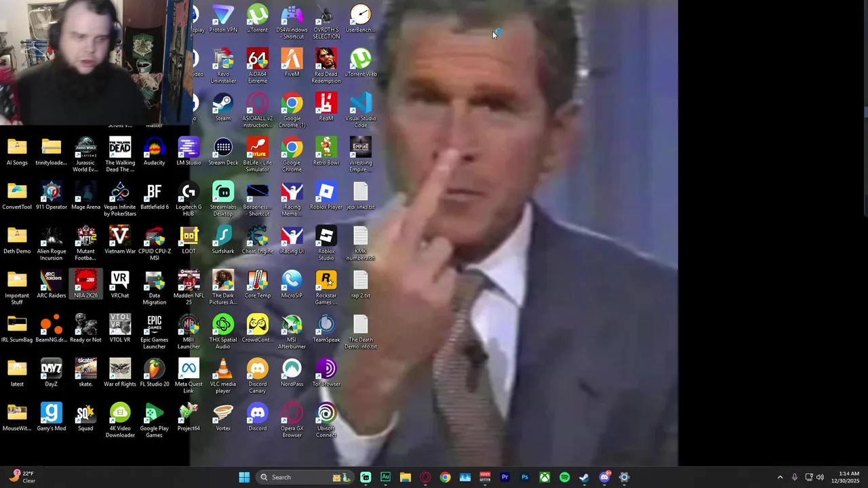Select the iRacing UI desktop icon
Viewport: 868px width, 488px height.
point(292,240)
